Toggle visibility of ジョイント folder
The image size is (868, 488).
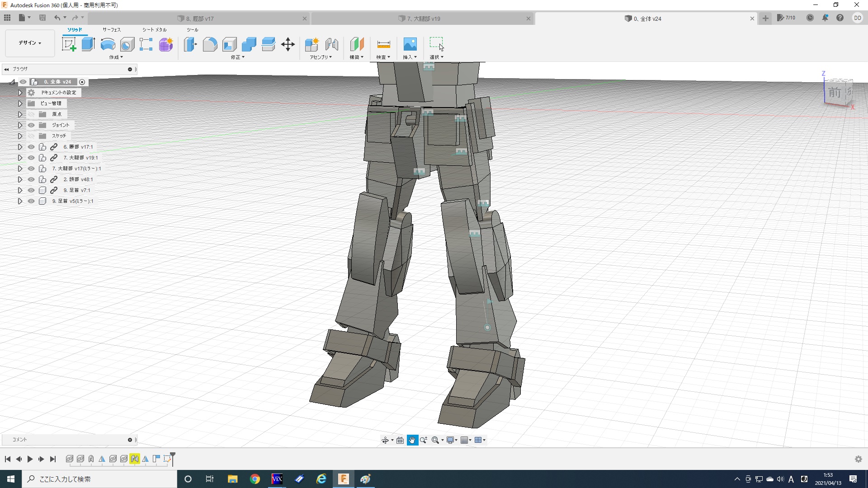[31, 125]
